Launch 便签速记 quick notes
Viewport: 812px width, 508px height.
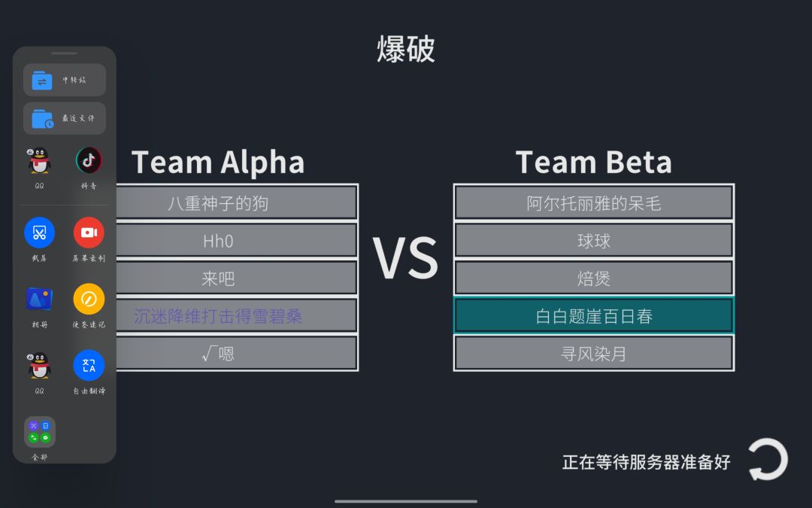point(89,299)
